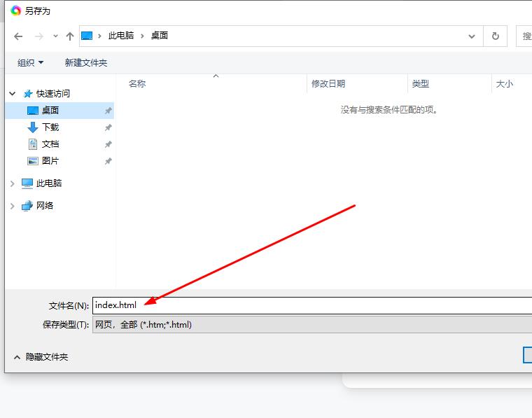Select 桌面 in quick access
The image size is (532, 418).
tap(50, 111)
